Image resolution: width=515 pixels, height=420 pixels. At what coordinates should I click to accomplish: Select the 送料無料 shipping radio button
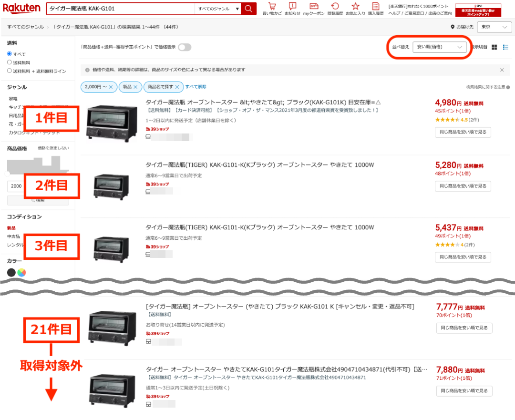pos(10,62)
